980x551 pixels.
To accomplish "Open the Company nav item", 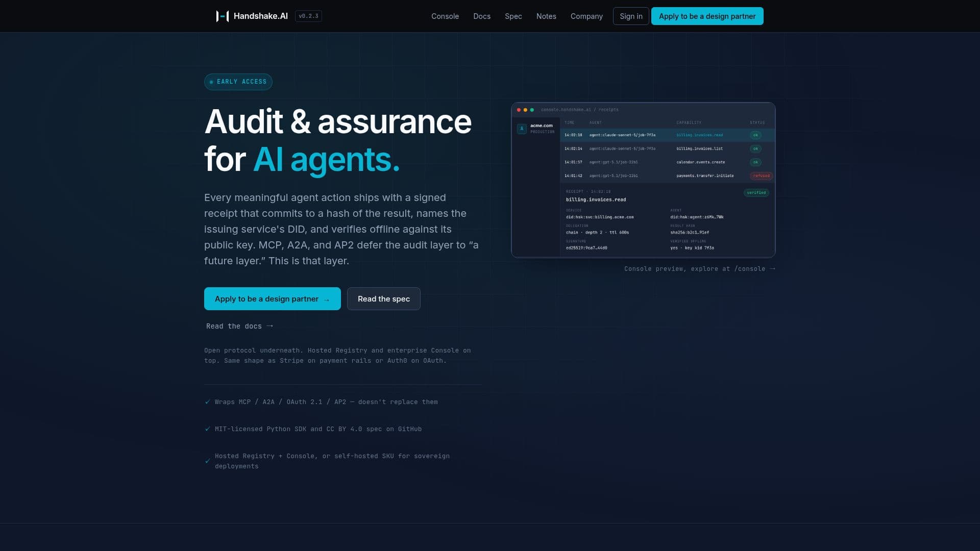I will click(x=586, y=16).
